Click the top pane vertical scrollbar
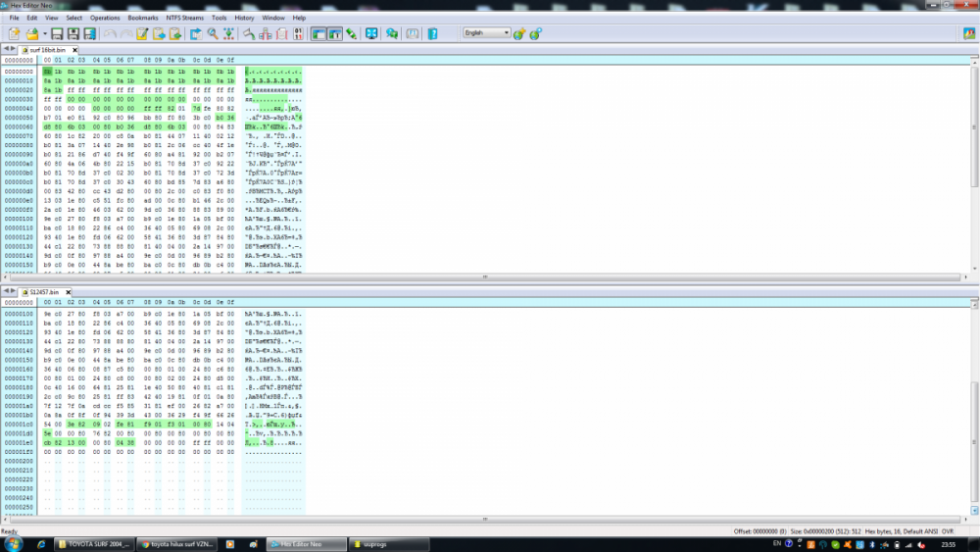This screenshot has height=552, width=980. coord(974,127)
